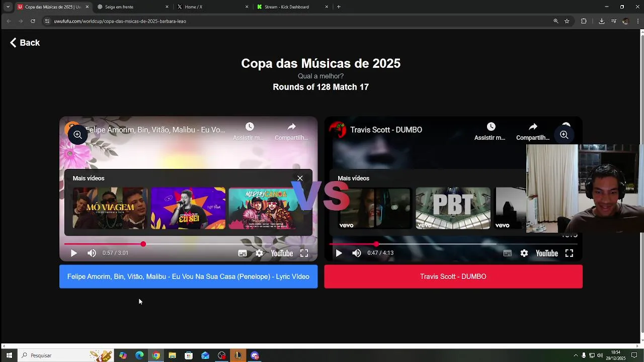Open settings gear on Felipe Amorim video

[x=259, y=253]
